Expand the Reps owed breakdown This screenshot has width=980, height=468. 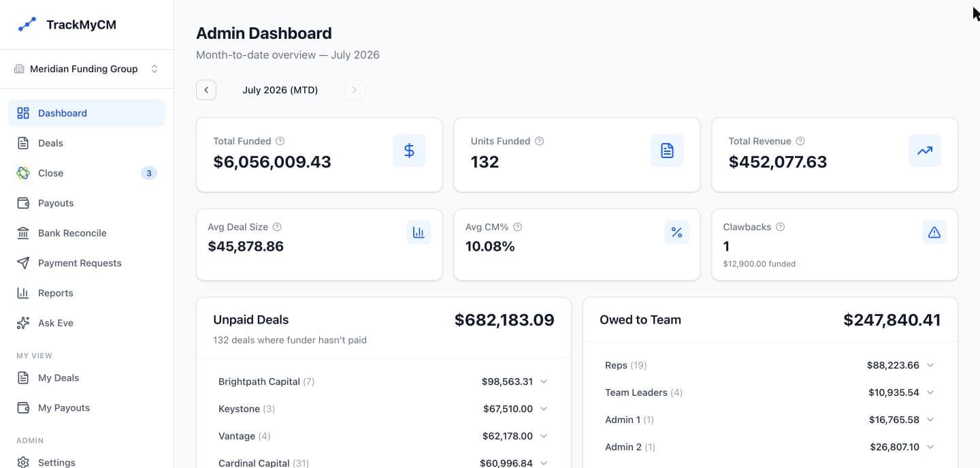(x=770, y=365)
